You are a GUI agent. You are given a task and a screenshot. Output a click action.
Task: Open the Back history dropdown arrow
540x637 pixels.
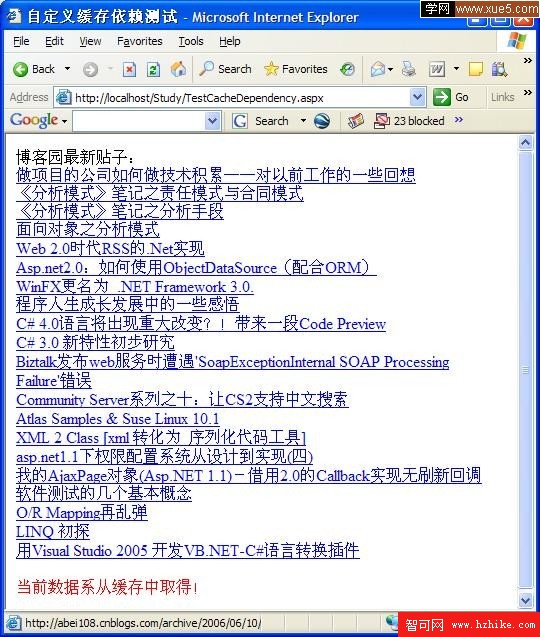point(67,69)
